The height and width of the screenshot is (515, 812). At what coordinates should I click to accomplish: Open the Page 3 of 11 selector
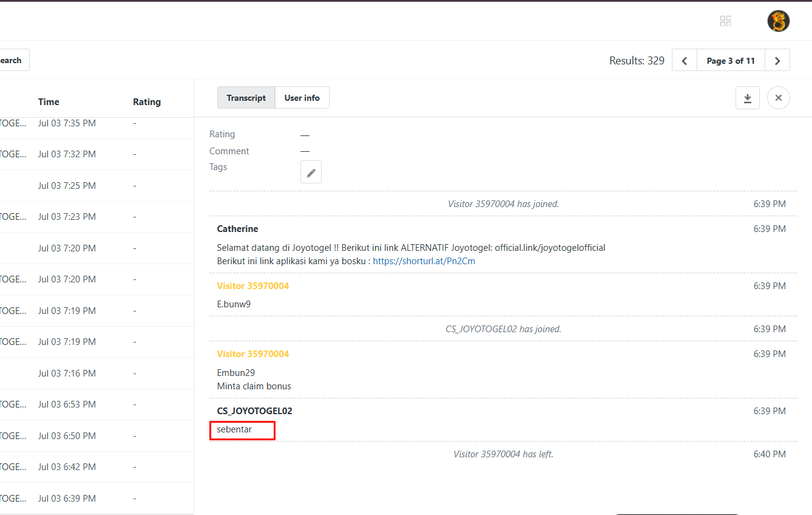click(731, 60)
